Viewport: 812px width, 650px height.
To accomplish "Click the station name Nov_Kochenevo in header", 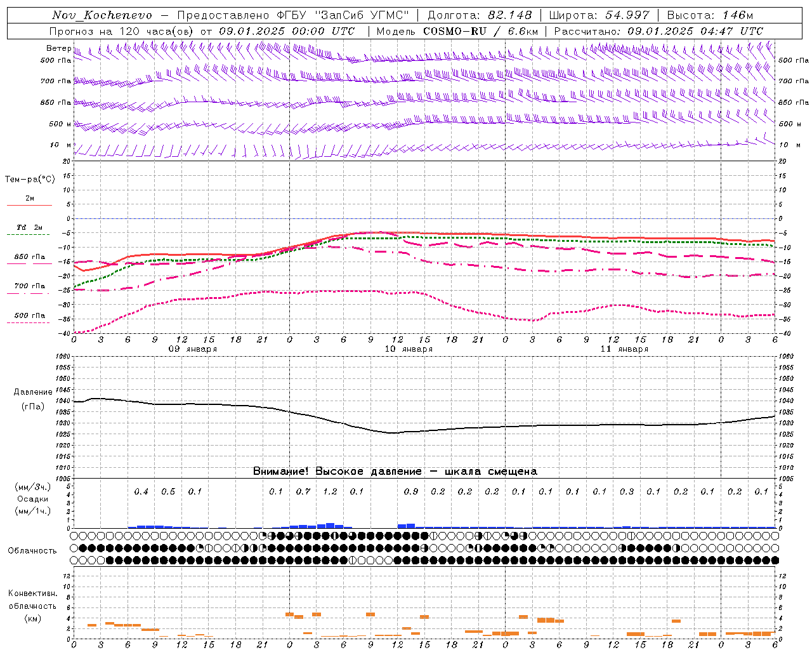I will pyautogui.click(x=102, y=15).
